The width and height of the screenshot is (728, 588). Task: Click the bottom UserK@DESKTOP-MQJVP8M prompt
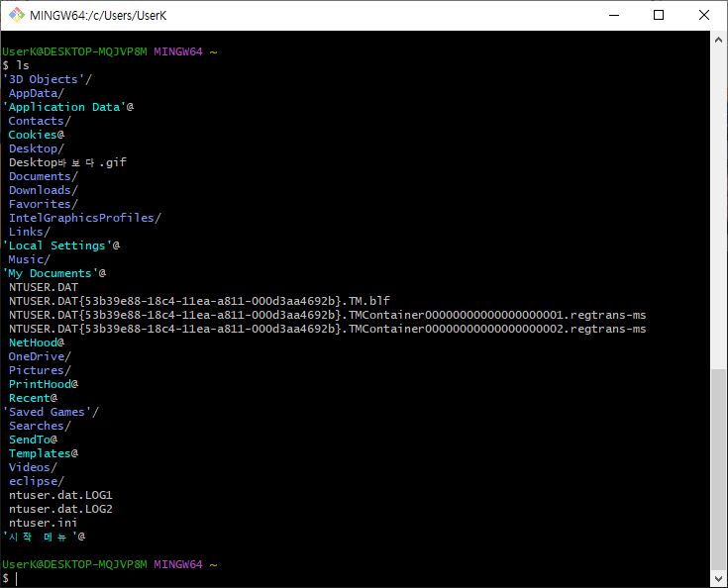[x=74, y=565]
